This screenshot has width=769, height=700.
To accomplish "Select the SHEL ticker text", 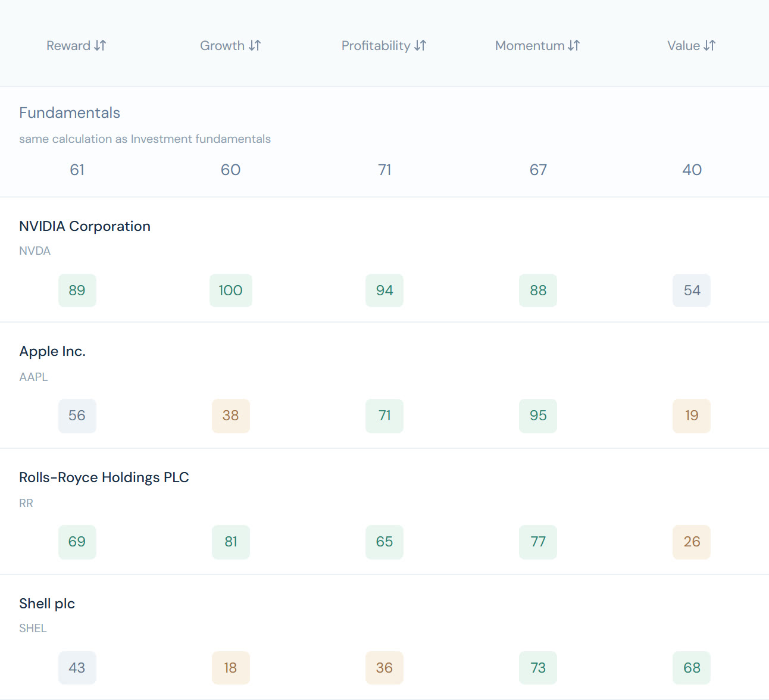I will pos(33,628).
